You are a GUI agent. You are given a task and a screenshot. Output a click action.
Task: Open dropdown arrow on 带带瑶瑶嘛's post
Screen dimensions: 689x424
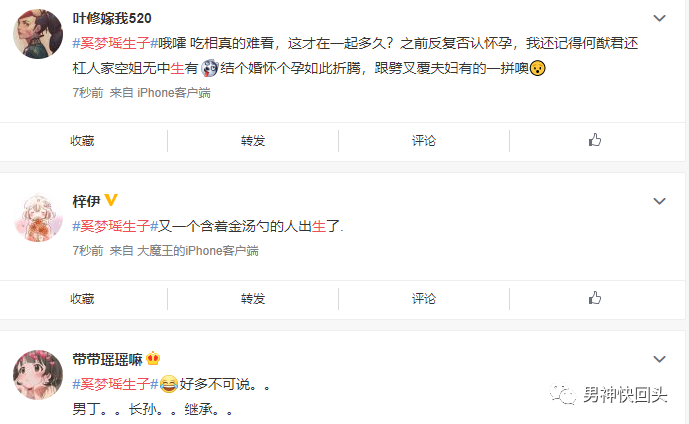[x=659, y=359]
